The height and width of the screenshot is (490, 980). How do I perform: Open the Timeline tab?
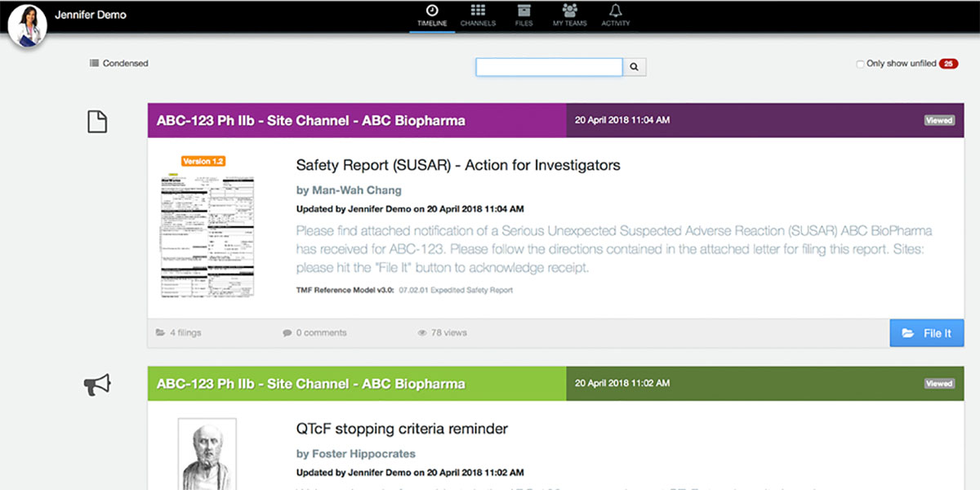pos(432,16)
